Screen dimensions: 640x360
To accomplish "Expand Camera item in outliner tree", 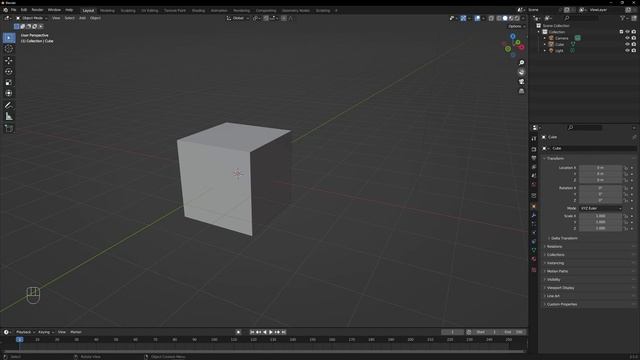I will coord(544,38).
